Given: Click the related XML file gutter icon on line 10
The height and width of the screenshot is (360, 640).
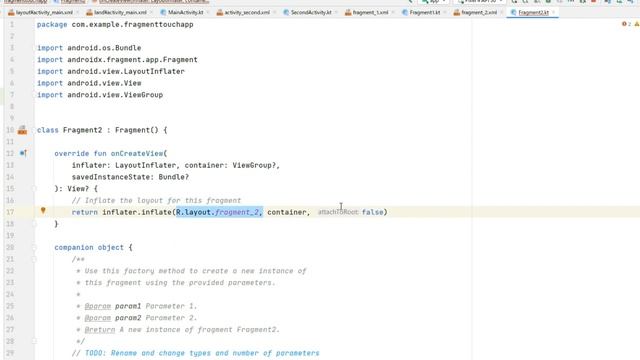Looking at the screenshot, I should click(x=22, y=130).
